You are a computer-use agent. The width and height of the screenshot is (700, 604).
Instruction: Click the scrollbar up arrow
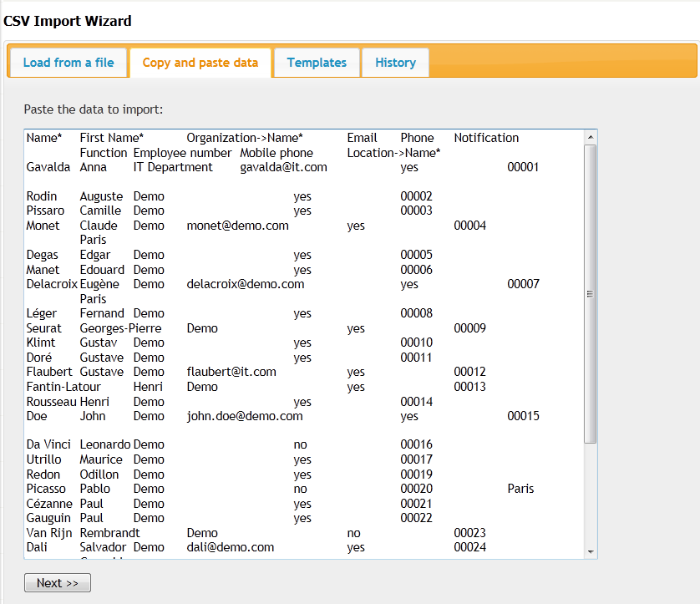(591, 138)
